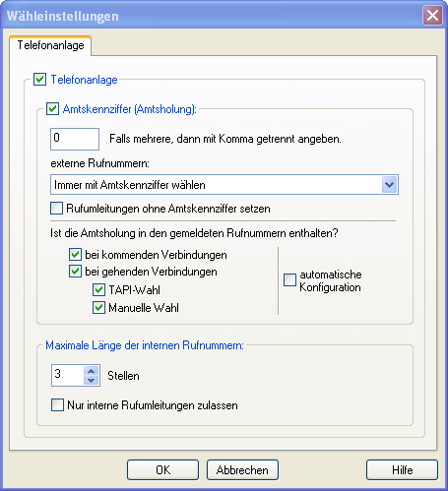
Task: Click 'Ist die Amtsholung in den gemeldeten' question text
Action: point(194,233)
